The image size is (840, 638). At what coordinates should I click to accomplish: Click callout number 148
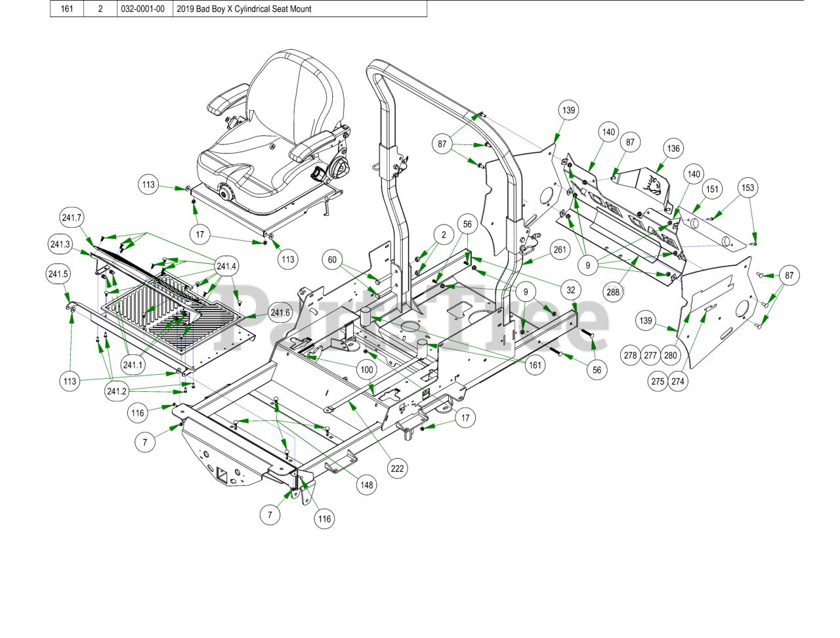pos(366,485)
